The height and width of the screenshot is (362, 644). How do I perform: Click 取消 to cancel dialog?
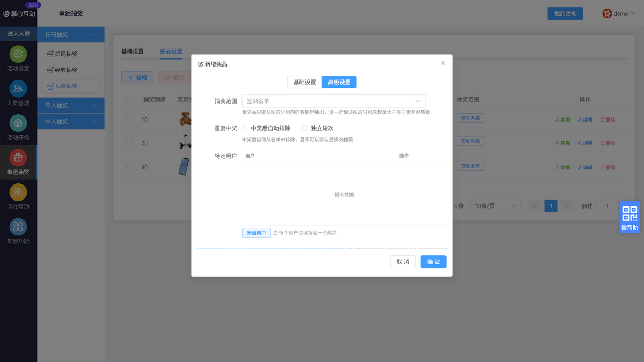(x=402, y=262)
